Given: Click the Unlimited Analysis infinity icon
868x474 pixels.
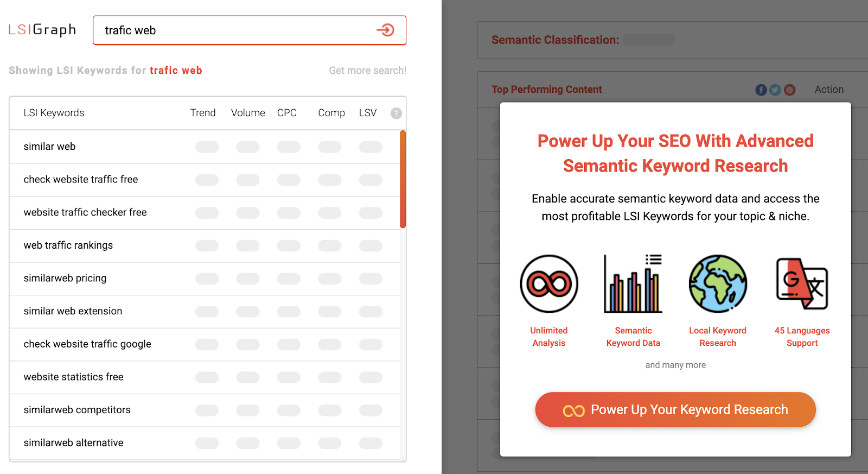Looking at the screenshot, I should pos(549,283).
